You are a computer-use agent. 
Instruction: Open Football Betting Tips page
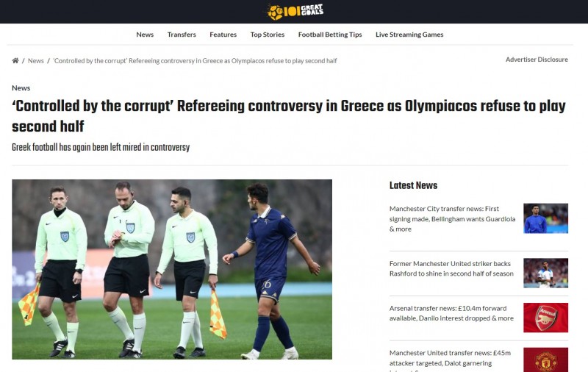pyautogui.click(x=330, y=35)
